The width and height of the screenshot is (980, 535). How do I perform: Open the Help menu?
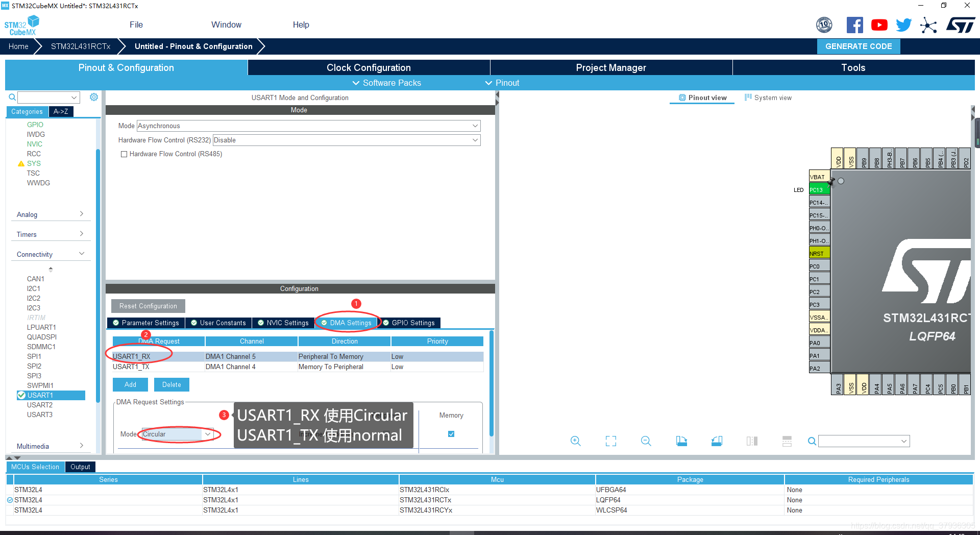[301, 25]
